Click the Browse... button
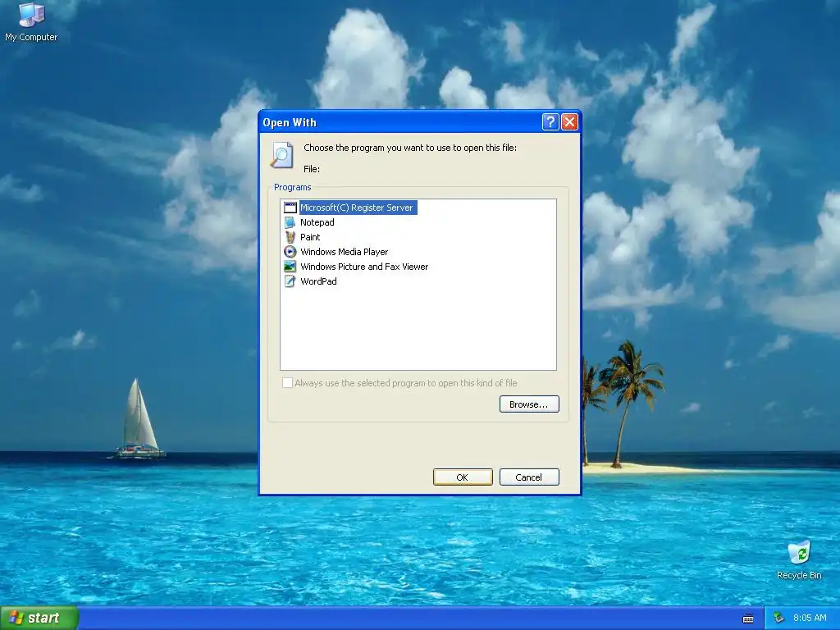 529,404
